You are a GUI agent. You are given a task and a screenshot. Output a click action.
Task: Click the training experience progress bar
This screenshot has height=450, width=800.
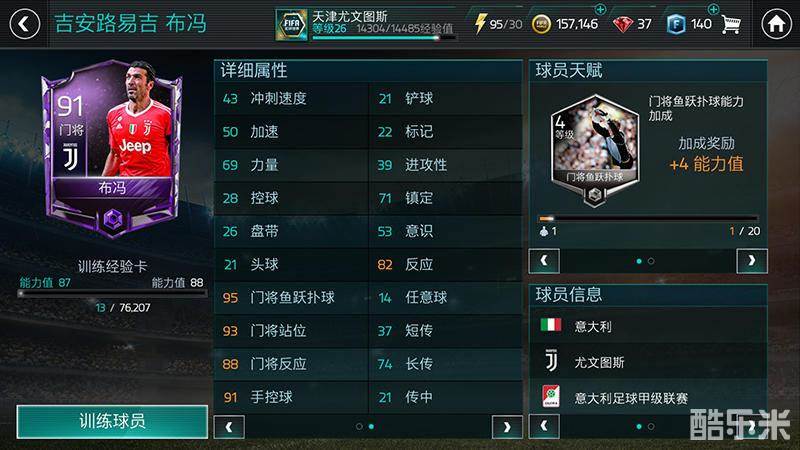click(x=112, y=294)
